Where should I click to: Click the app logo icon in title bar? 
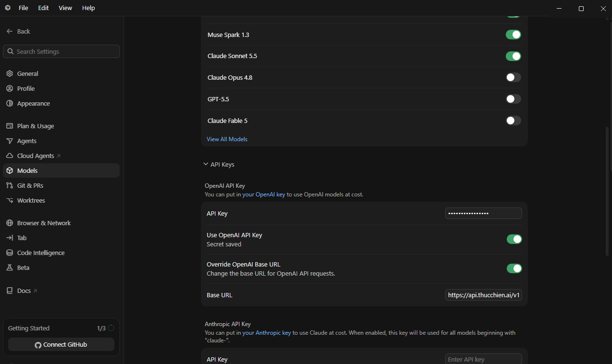(x=8, y=8)
